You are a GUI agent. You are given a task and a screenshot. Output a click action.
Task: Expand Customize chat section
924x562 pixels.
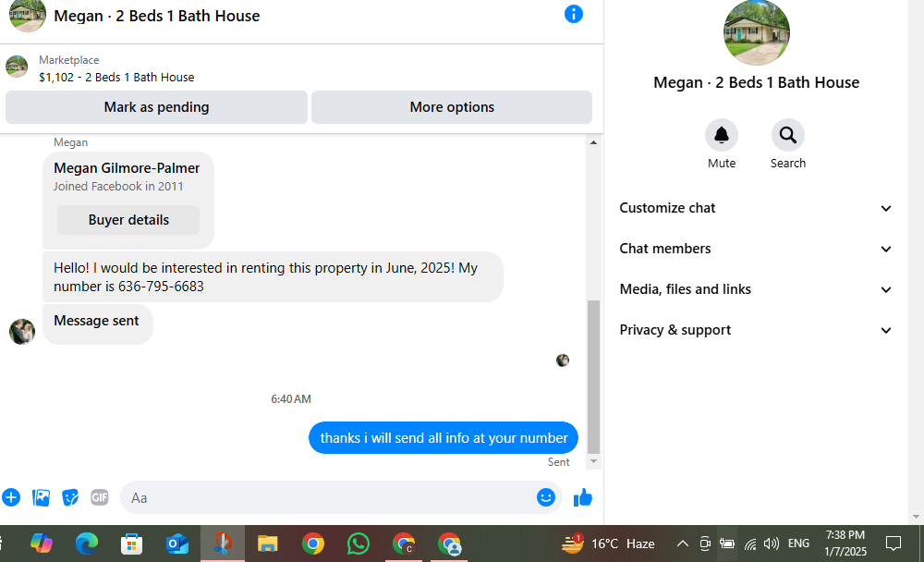(x=756, y=208)
